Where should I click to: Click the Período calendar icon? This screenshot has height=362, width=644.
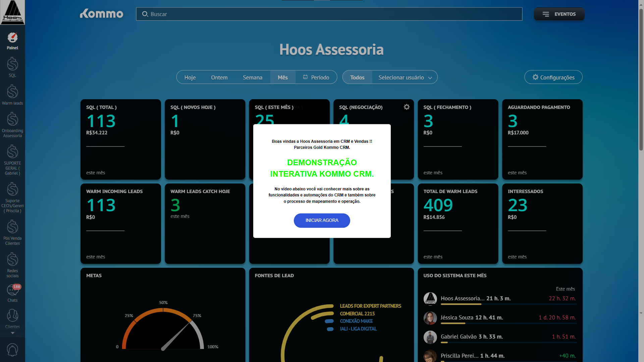[x=305, y=77]
